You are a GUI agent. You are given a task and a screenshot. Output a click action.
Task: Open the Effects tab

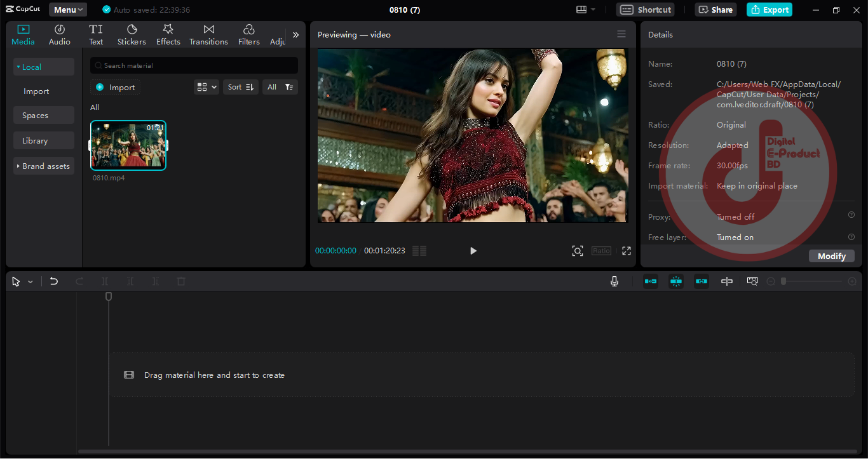[x=168, y=35]
